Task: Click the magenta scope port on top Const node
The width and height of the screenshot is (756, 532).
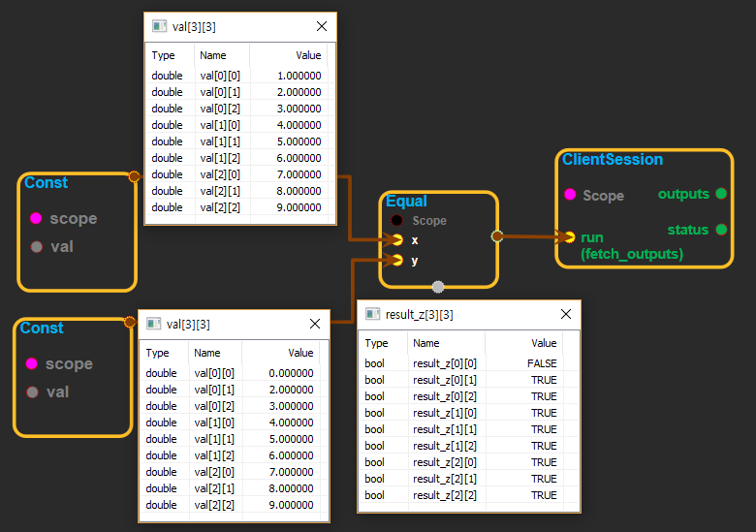Action: 36,218
